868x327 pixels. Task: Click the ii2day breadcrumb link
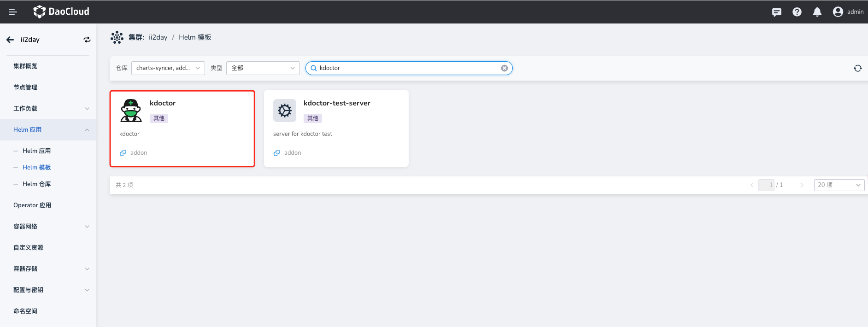(x=158, y=37)
